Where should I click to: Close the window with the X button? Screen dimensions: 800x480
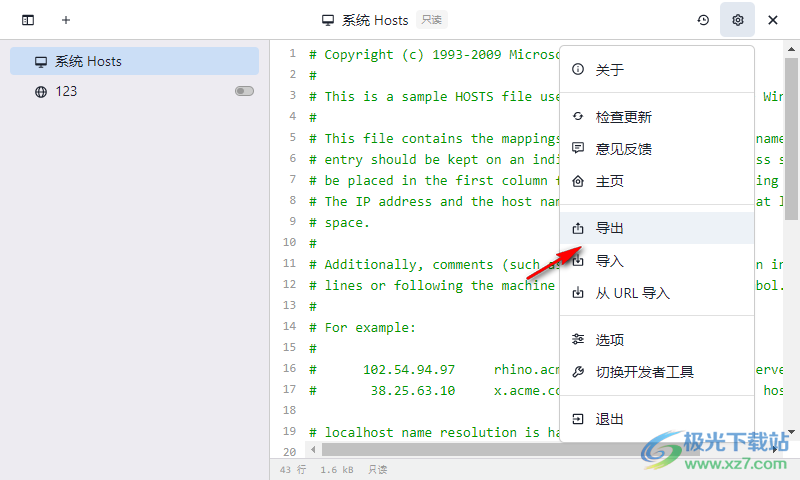click(772, 20)
